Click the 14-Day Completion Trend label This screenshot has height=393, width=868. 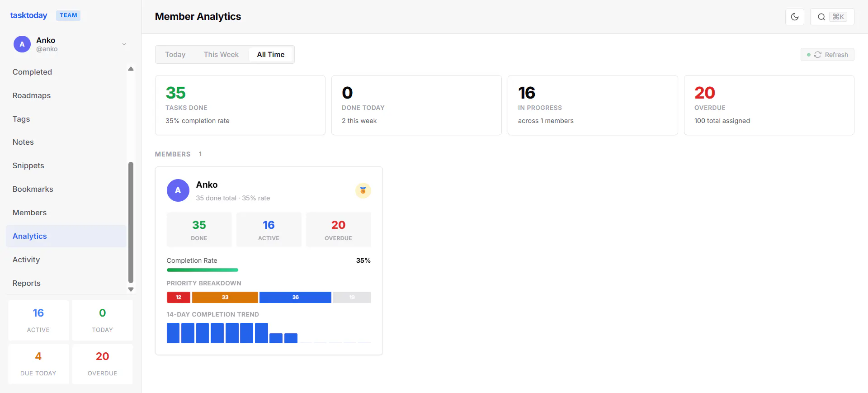pos(212,314)
